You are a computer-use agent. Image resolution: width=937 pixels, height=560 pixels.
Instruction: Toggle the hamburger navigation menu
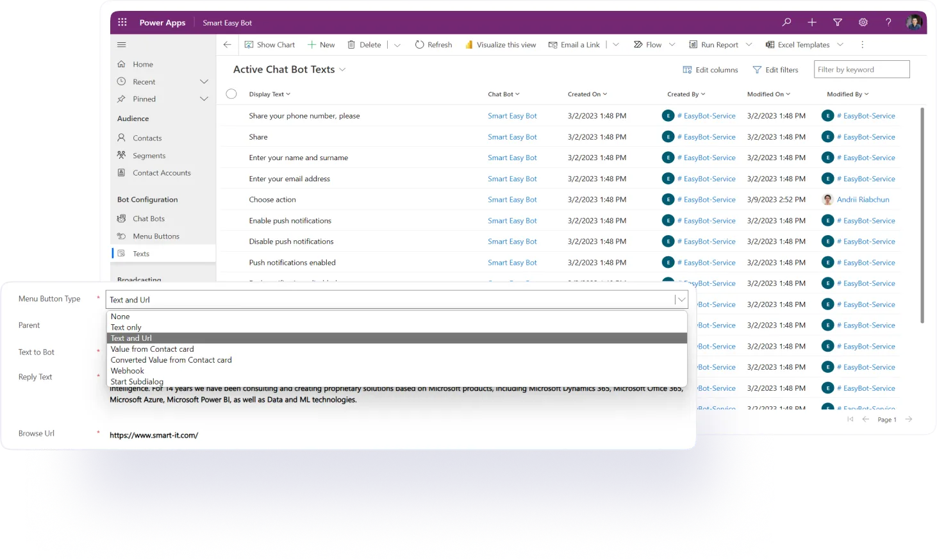point(122,45)
